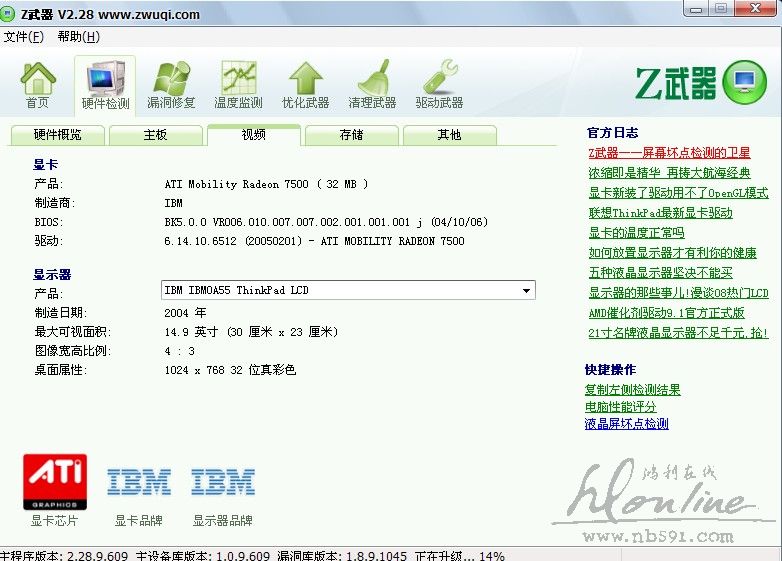Open link 如何放置显示器才有利你的健康
Viewport: 782px width, 561px height.
(672, 253)
